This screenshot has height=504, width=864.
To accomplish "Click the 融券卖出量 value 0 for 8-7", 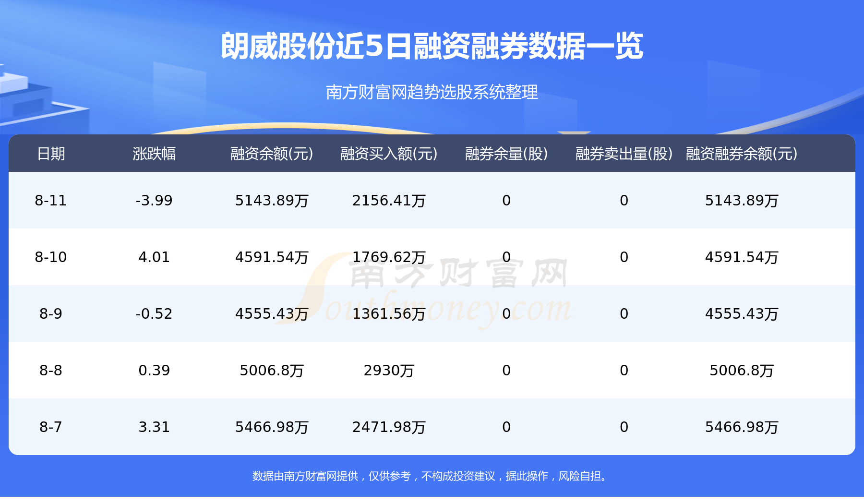I will pyautogui.click(x=624, y=427).
